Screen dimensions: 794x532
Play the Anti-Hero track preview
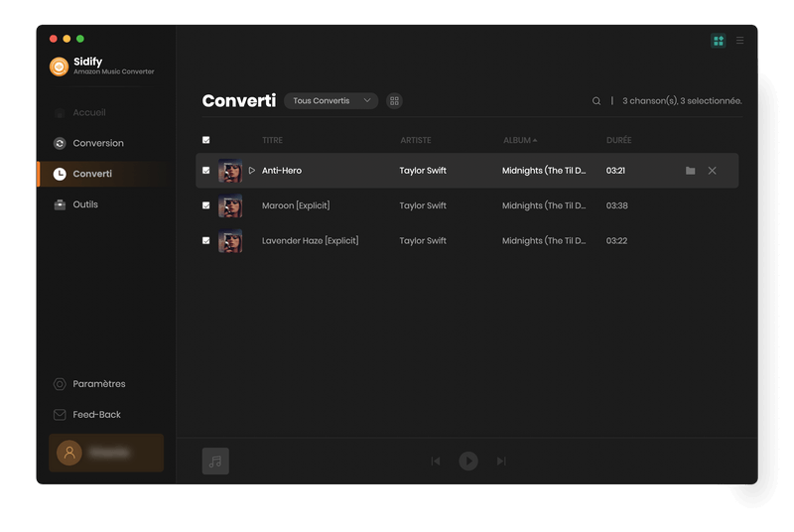[252, 171]
